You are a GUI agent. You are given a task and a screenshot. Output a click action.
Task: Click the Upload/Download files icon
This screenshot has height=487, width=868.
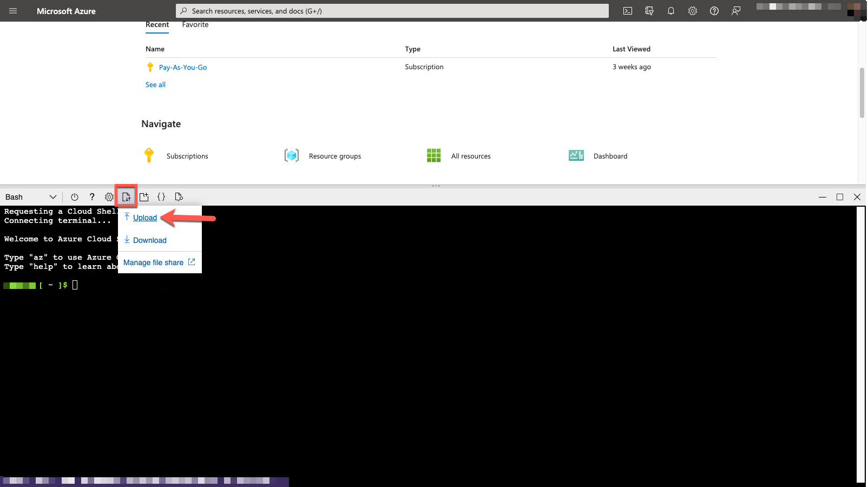126,197
